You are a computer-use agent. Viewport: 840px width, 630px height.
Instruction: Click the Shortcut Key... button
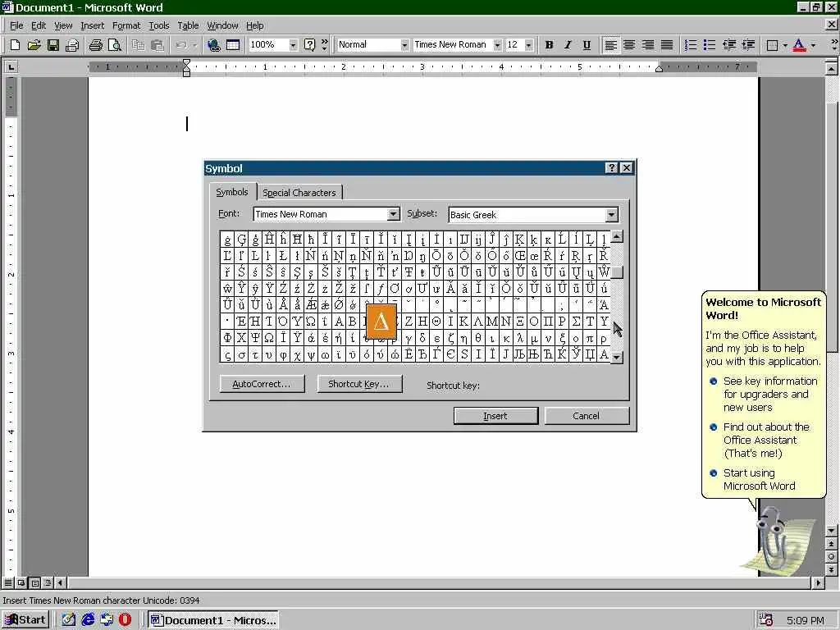(359, 384)
